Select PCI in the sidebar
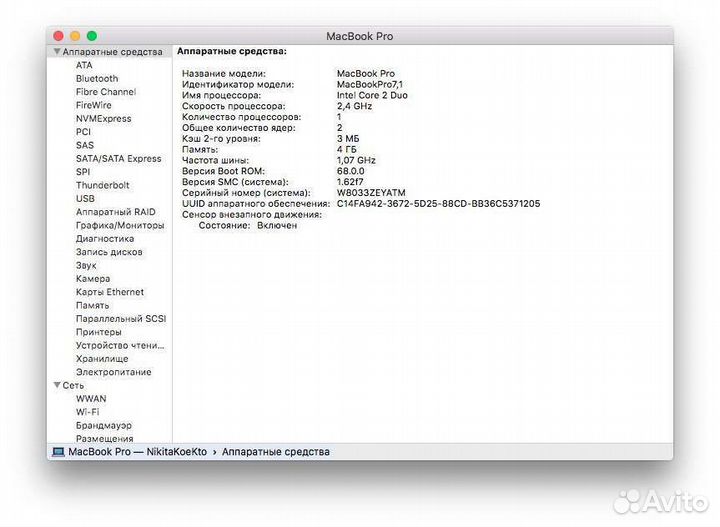Viewport: 720px width, 527px height. pos(83,132)
